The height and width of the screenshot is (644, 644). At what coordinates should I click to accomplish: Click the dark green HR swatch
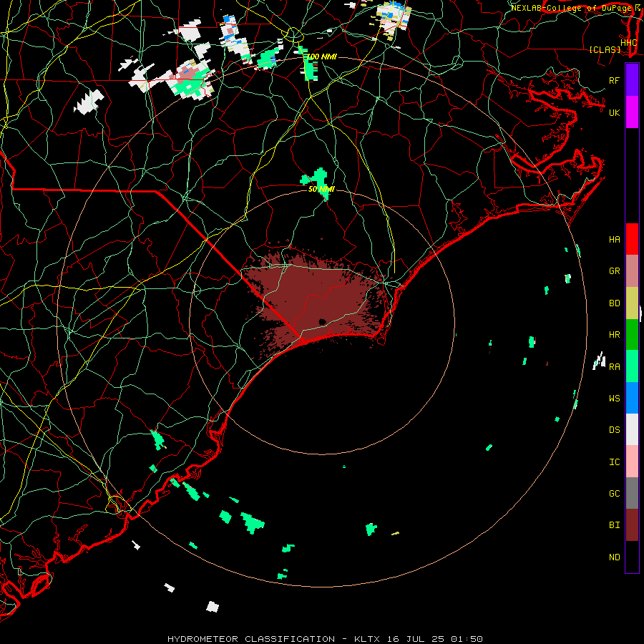click(632, 334)
